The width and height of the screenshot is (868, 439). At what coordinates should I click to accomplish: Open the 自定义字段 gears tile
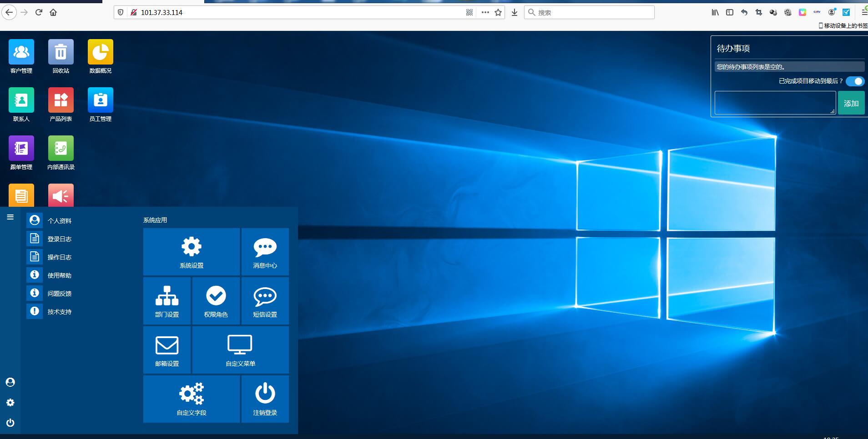coord(192,399)
